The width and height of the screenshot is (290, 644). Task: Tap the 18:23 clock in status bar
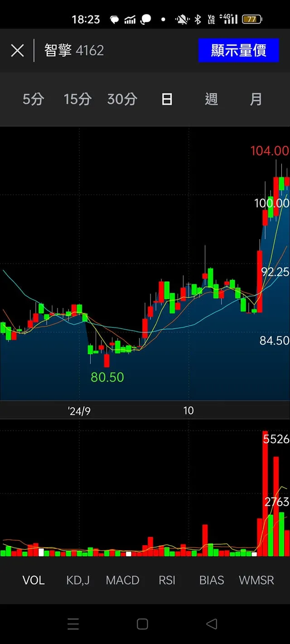(86, 19)
